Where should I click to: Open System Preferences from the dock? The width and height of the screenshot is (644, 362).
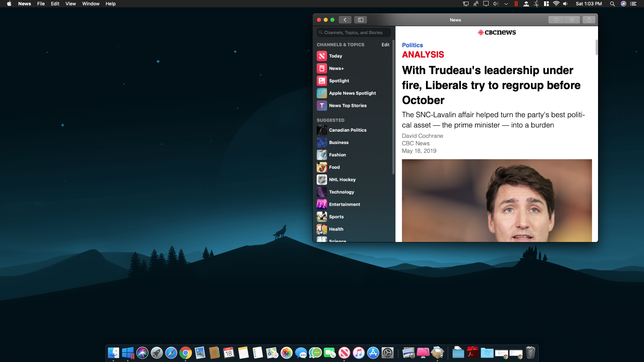[387, 353]
